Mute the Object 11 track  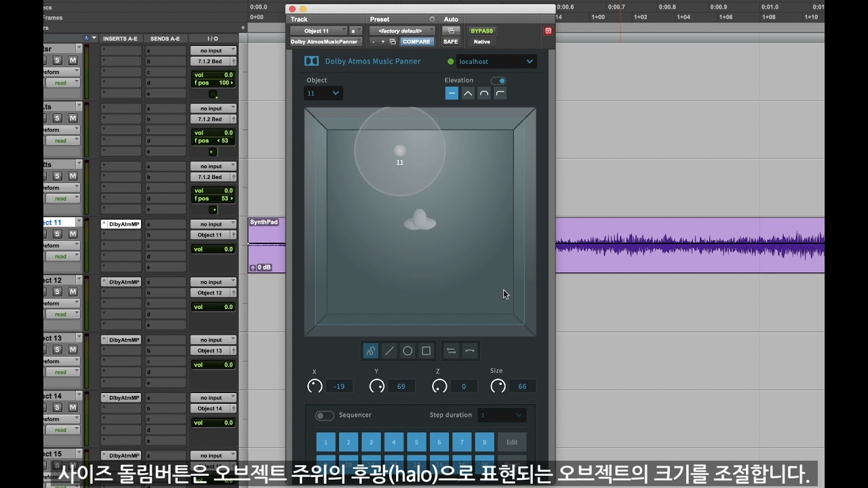[72, 234]
